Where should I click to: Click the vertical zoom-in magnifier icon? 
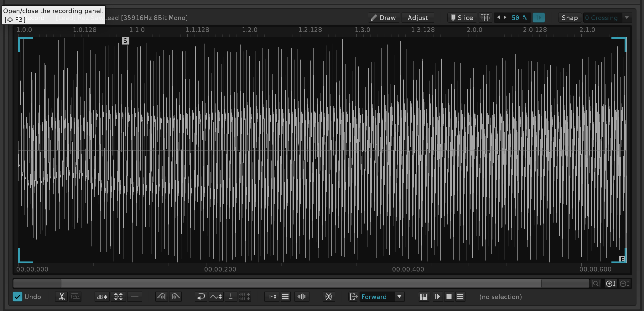(610, 284)
